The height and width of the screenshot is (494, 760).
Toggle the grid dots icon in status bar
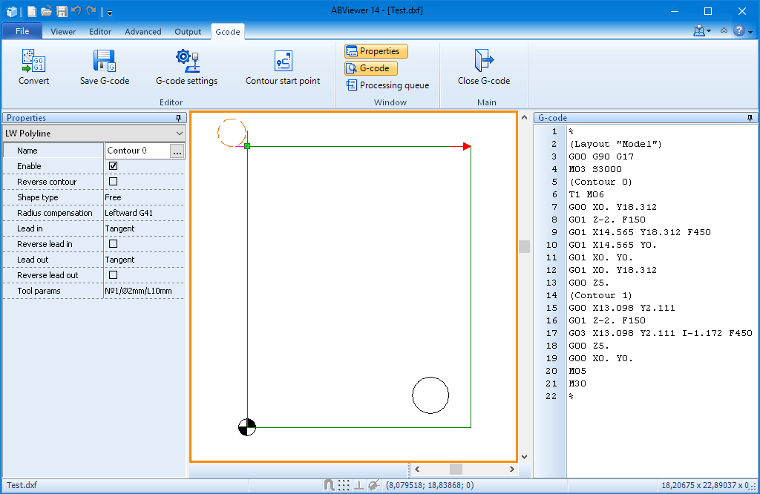[343, 485]
